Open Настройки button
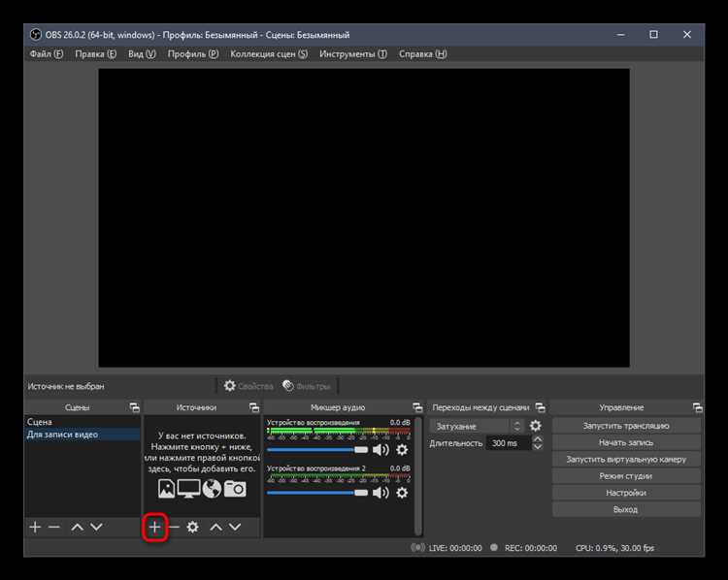Image resolution: width=728 pixels, height=580 pixels. pos(626,493)
